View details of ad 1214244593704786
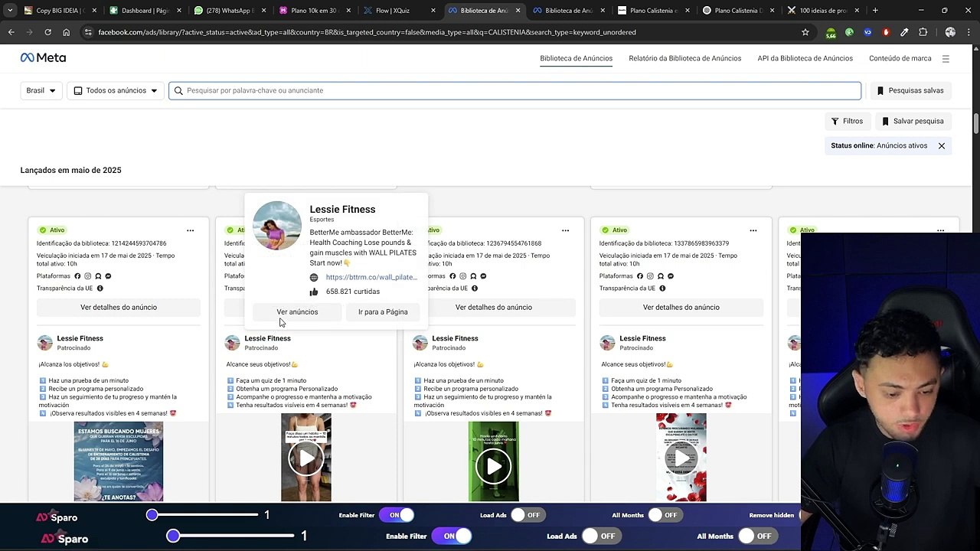This screenshot has width=980, height=551. [119, 308]
